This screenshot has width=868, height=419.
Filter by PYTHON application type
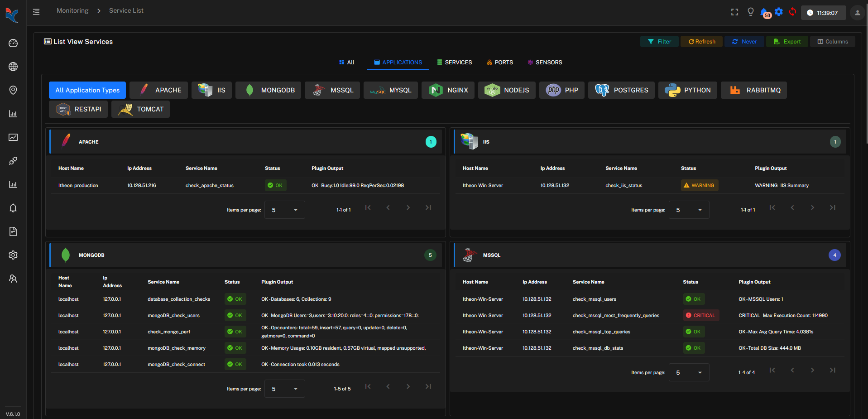tap(688, 90)
